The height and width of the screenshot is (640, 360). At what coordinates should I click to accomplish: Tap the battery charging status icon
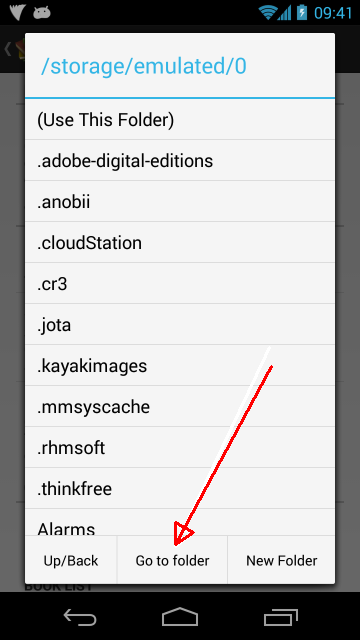coord(302,12)
